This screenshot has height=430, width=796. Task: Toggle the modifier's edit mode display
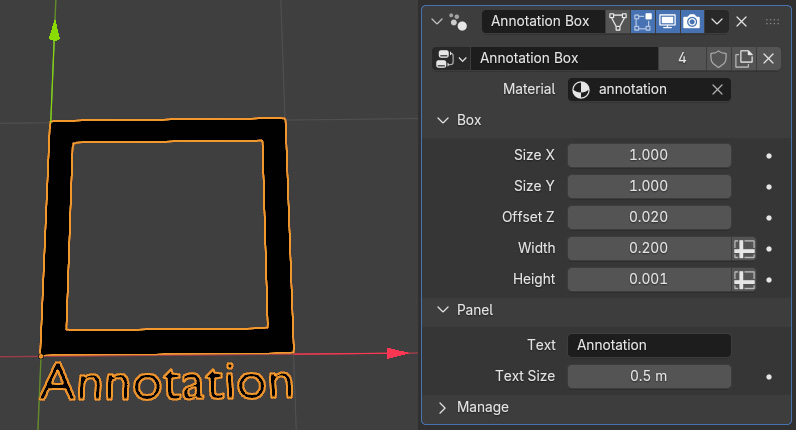(643, 21)
